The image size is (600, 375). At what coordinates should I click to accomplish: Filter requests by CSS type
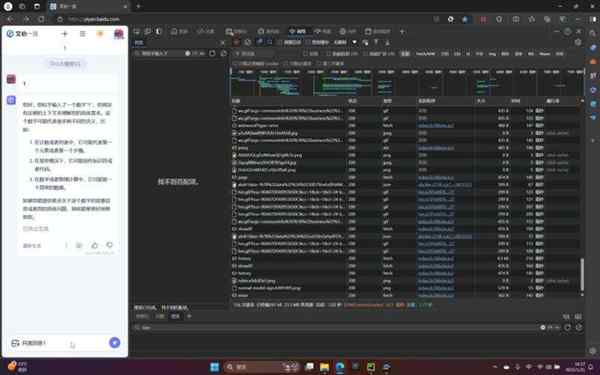point(457,54)
